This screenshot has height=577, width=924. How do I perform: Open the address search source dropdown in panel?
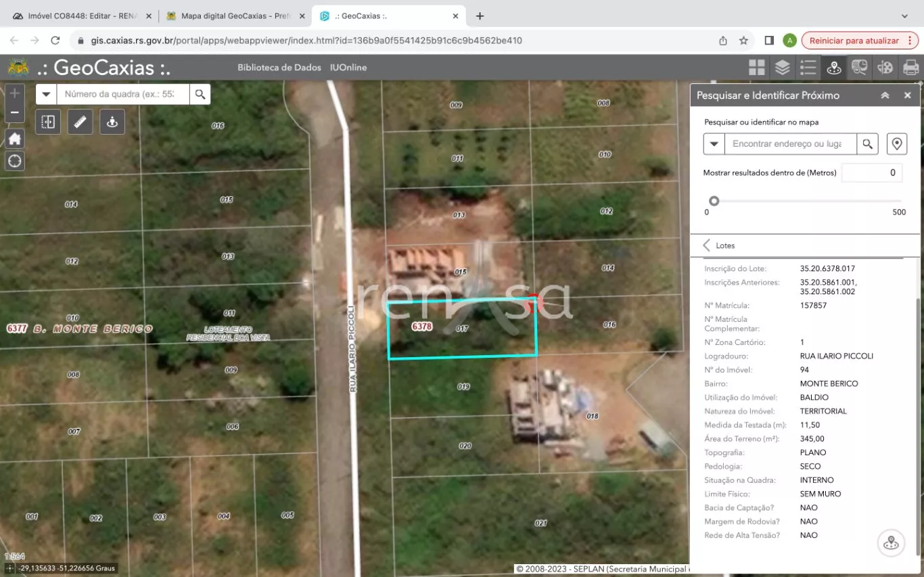tap(714, 144)
